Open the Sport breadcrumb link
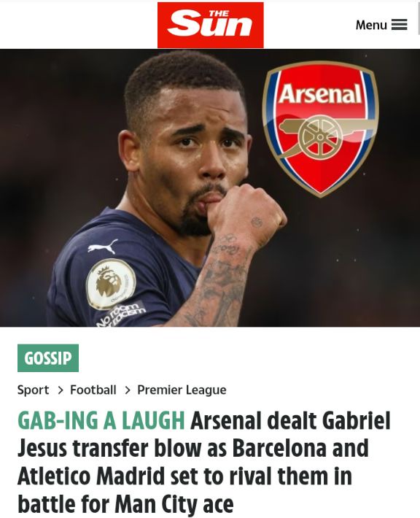The width and height of the screenshot is (420, 518). 33,390
